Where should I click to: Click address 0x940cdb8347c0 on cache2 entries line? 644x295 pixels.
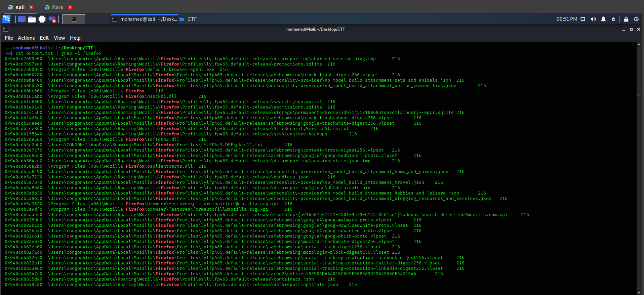[x=24, y=274]
